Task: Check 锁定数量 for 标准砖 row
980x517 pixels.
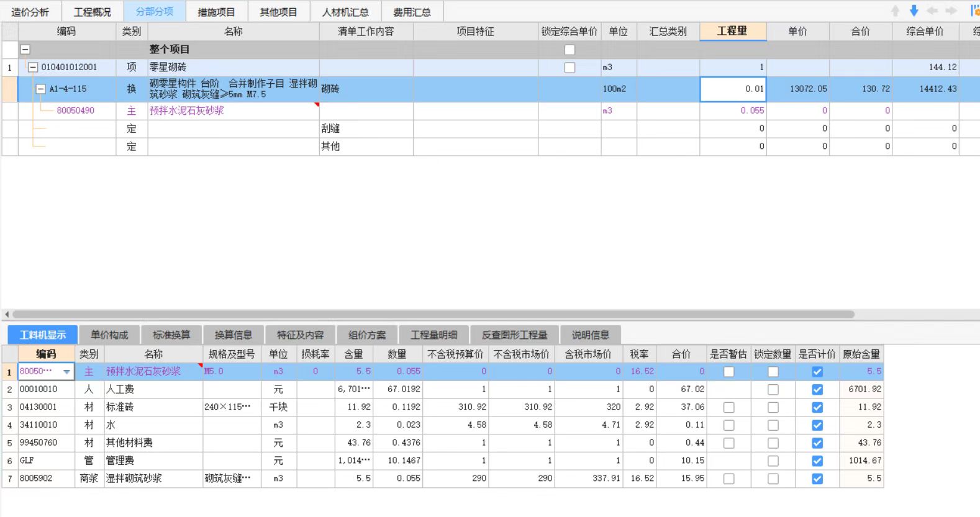Action: (773, 408)
